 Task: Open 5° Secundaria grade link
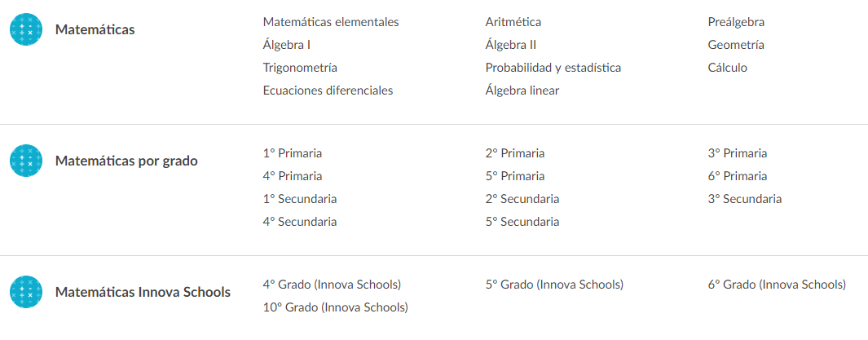coord(522,222)
